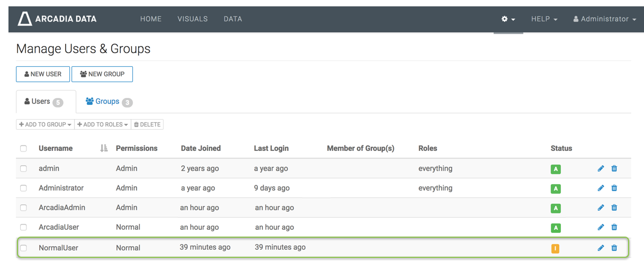Click the New User button
Screen dimensions: 644x261
click(43, 74)
